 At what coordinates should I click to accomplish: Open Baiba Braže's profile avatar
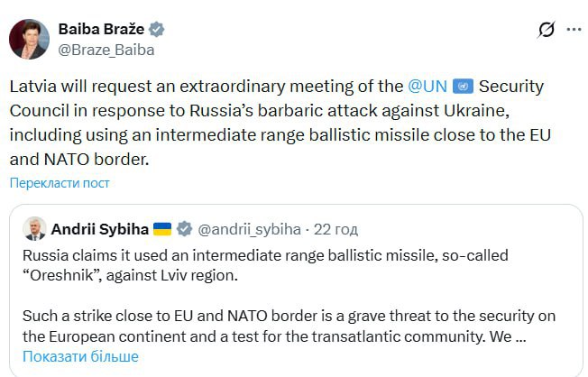pyautogui.click(x=29, y=38)
